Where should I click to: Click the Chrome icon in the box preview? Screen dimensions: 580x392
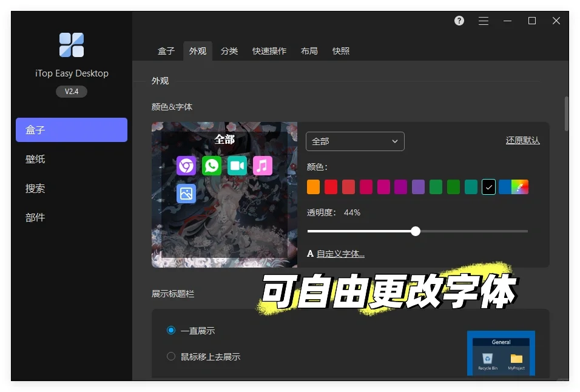click(x=186, y=165)
